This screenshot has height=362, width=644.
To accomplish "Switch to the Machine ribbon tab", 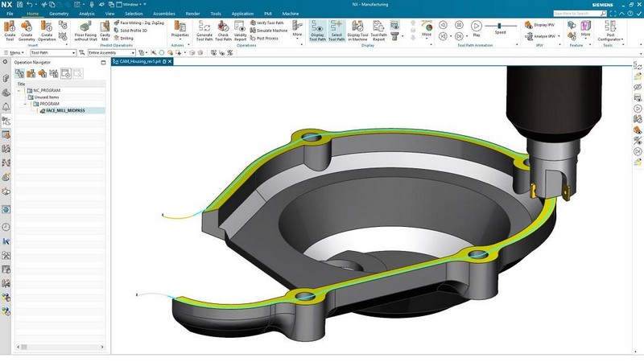I will tap(291, 14).
